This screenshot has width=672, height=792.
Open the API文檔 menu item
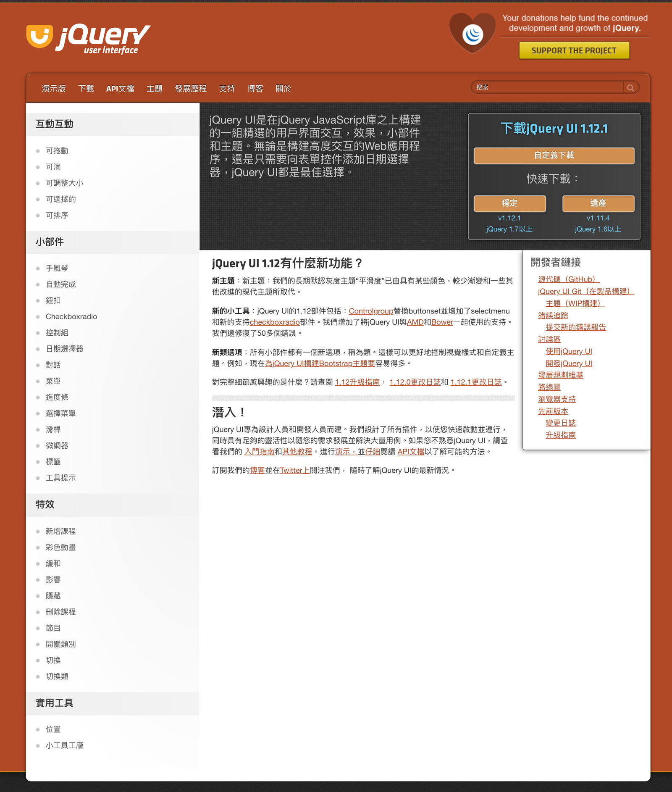(120, 89)
